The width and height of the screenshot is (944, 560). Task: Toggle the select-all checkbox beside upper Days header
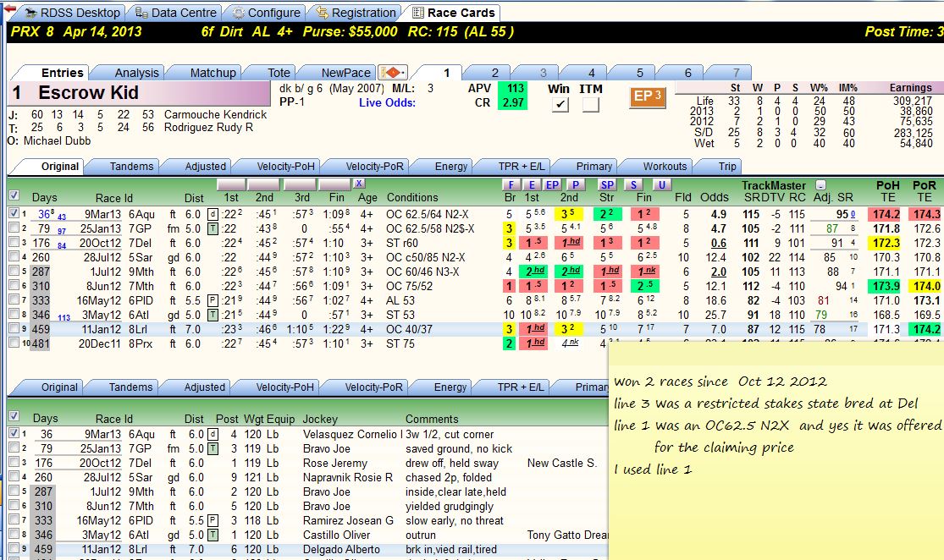(14, 195)
